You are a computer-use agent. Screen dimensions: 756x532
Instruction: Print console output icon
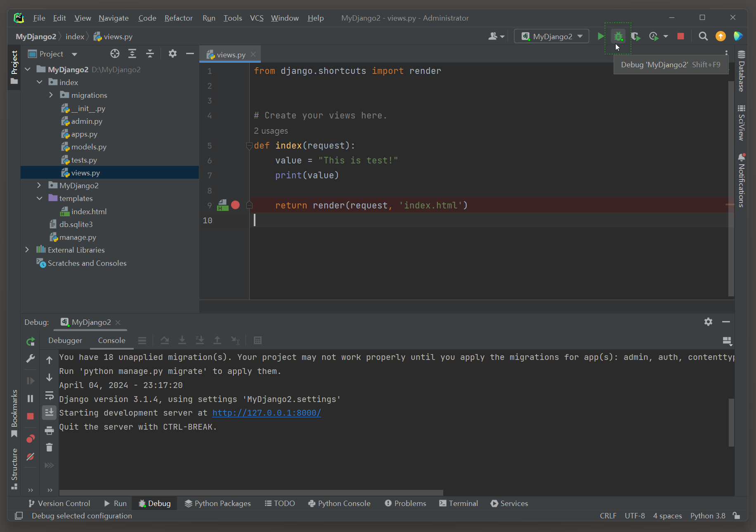click(50, 430)
